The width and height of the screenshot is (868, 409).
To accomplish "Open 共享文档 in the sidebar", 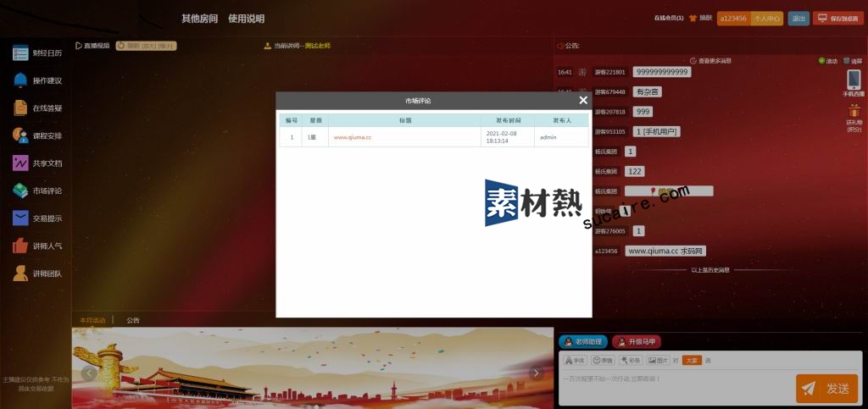I will [37, 163].
